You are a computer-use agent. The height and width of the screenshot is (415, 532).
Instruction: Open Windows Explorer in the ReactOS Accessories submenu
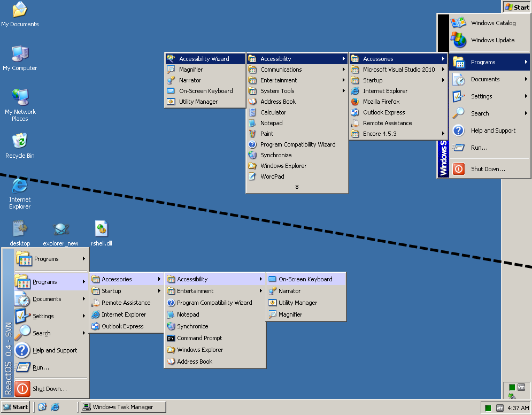215,350
